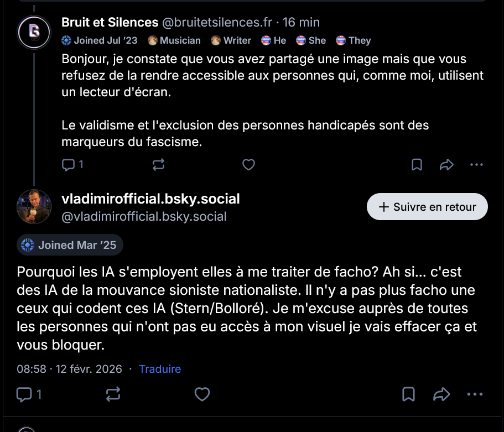
Task: Click the Suivre en retour button
Action: [x=427, y=207]
